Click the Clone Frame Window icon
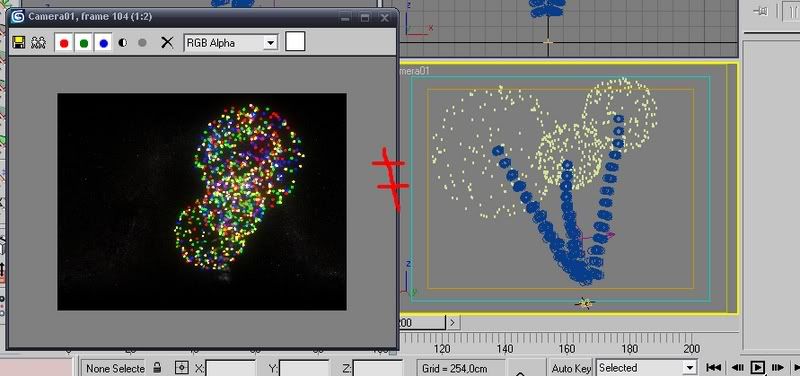 (x=38, y=42)
